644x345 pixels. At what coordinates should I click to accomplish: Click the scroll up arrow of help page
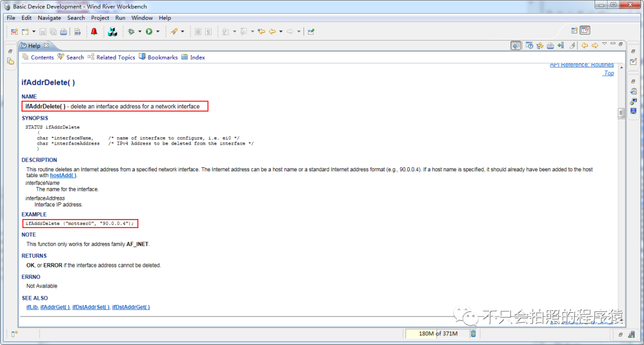[x=621, y=67]
